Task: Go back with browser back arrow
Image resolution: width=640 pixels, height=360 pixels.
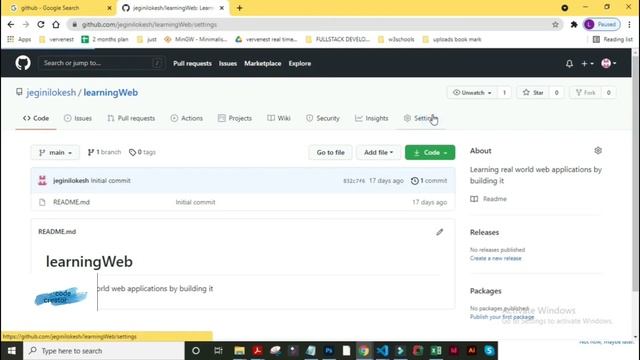Action: [x=11, y=24]
